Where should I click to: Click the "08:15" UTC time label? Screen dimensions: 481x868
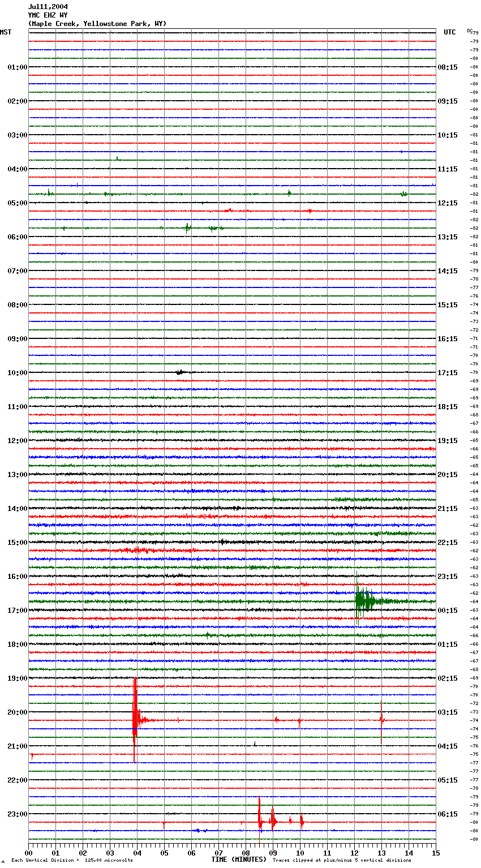point(448,67)
